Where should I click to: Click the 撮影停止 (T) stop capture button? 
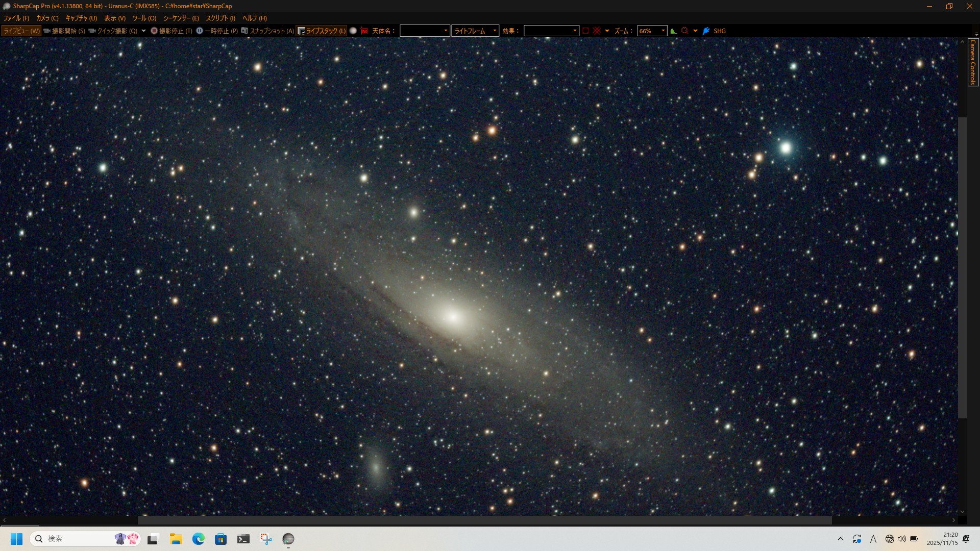(171, 31)
